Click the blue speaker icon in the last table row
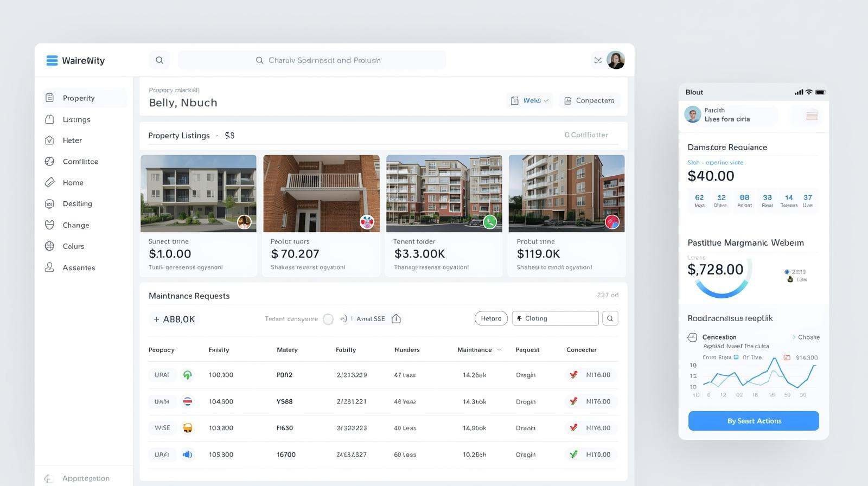Viewport: 868px width, 486px height. (x=187, y=455)
